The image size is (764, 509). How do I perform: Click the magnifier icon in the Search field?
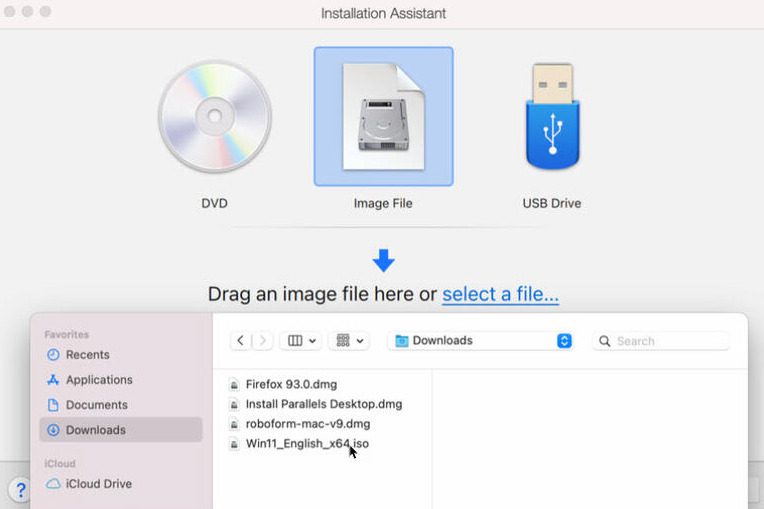click(604, 341)
